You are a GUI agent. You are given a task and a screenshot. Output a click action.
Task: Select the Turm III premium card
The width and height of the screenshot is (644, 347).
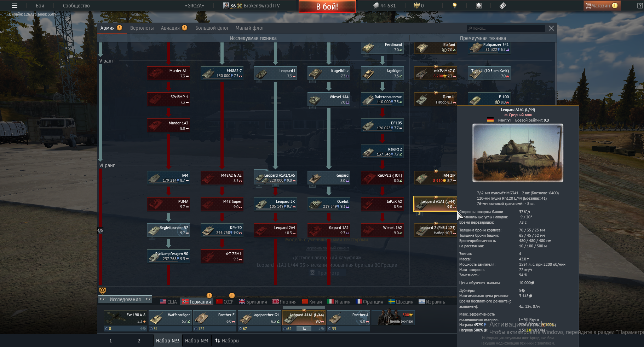pyautogui.click(x=436, y=99)
